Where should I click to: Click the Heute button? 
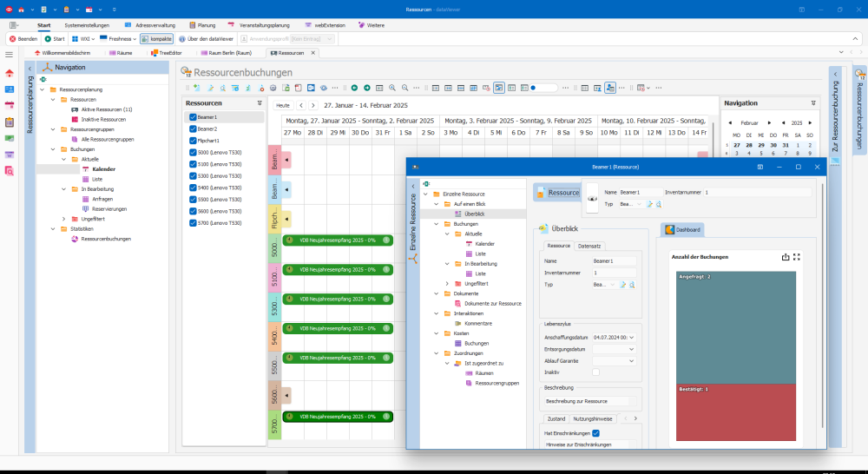click(282, 105)
